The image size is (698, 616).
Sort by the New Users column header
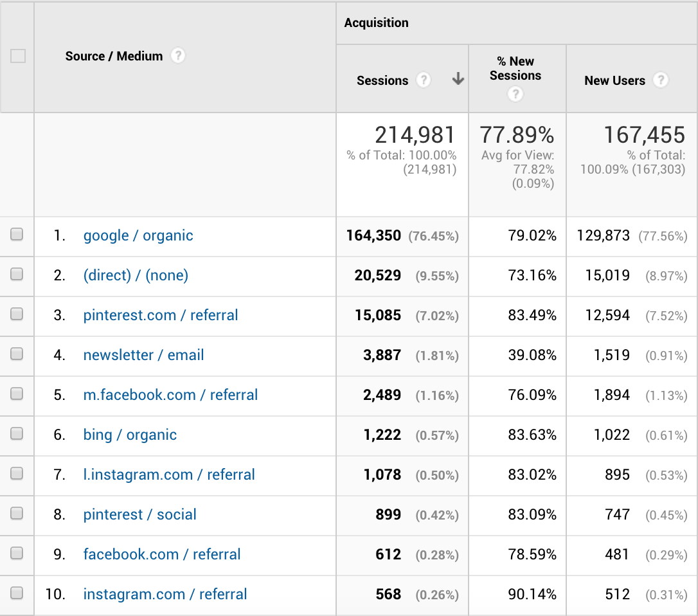(x=614, y=80)
